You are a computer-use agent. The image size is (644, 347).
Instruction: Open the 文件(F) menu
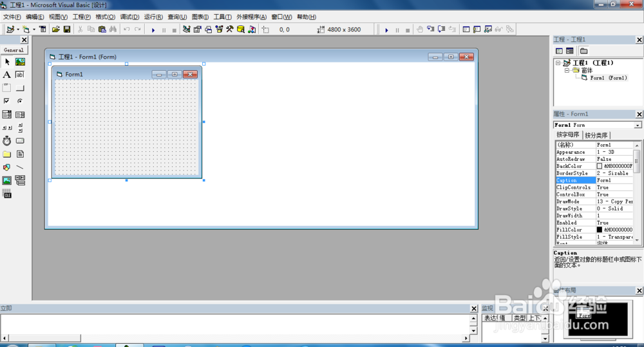coord(12,17)
